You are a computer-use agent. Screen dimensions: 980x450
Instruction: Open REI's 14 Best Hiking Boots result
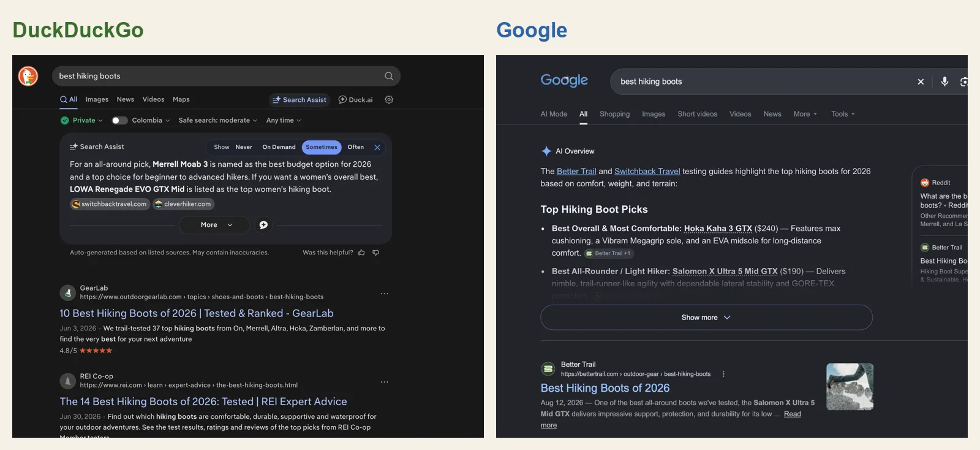click(x=203, y=402)
